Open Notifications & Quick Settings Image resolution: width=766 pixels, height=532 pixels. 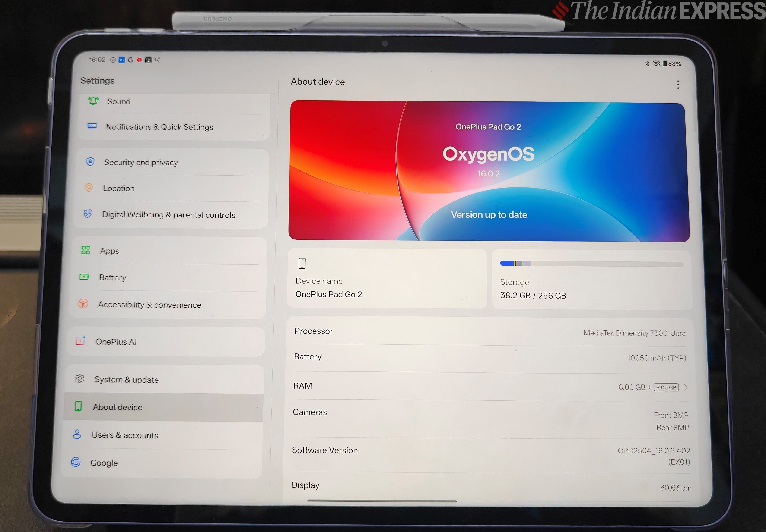[x=159, y=127]
